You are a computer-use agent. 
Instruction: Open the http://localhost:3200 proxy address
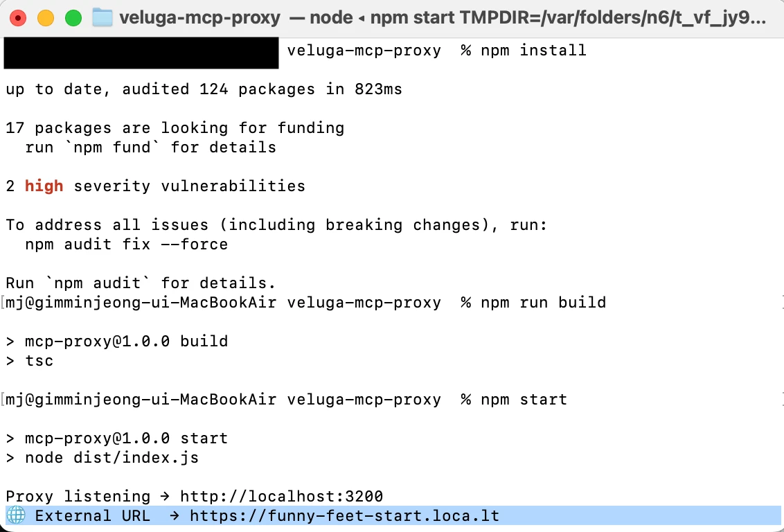click(281, 496)
